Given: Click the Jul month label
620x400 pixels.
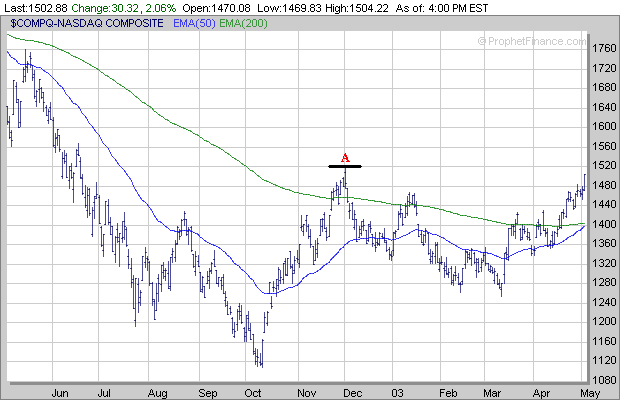Looking at the screenshot, I should 104,393.
